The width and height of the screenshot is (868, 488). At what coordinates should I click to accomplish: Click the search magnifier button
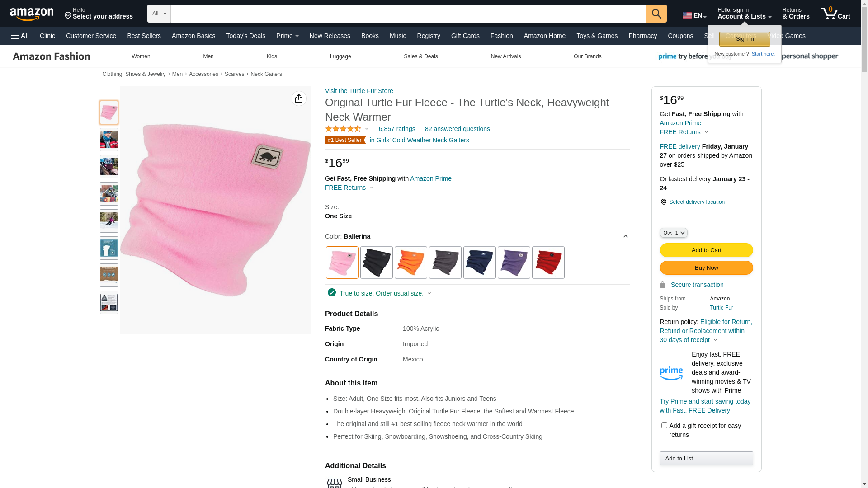coord(656,14)
